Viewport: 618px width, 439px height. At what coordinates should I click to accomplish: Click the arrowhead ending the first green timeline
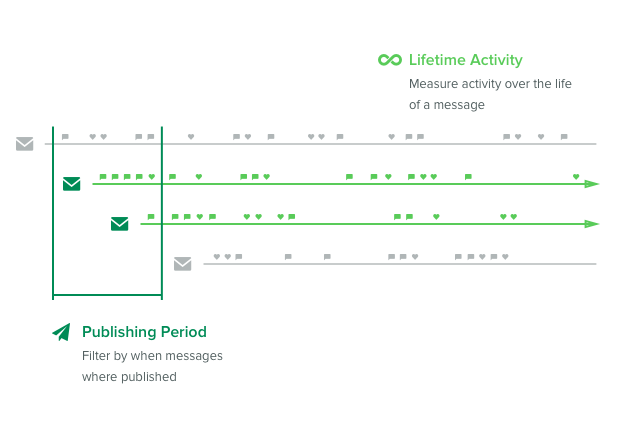point(592,184)
